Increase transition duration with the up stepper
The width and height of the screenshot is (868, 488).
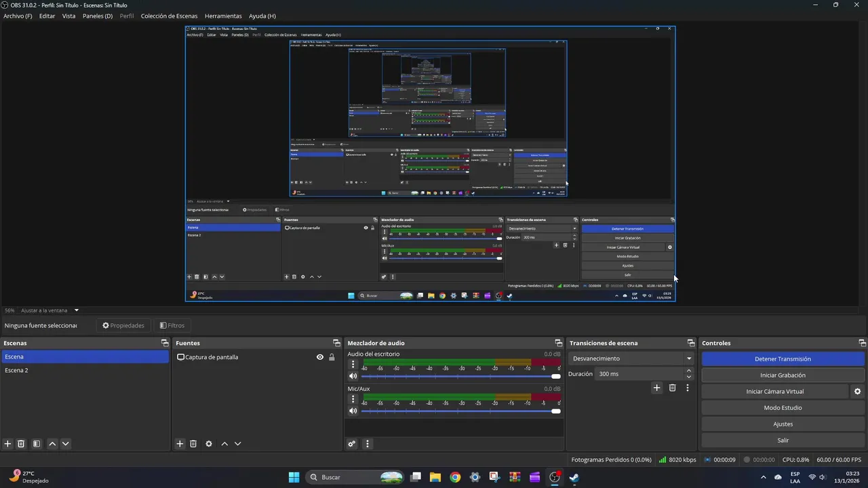pyautogui.click(x=689, y=371)
